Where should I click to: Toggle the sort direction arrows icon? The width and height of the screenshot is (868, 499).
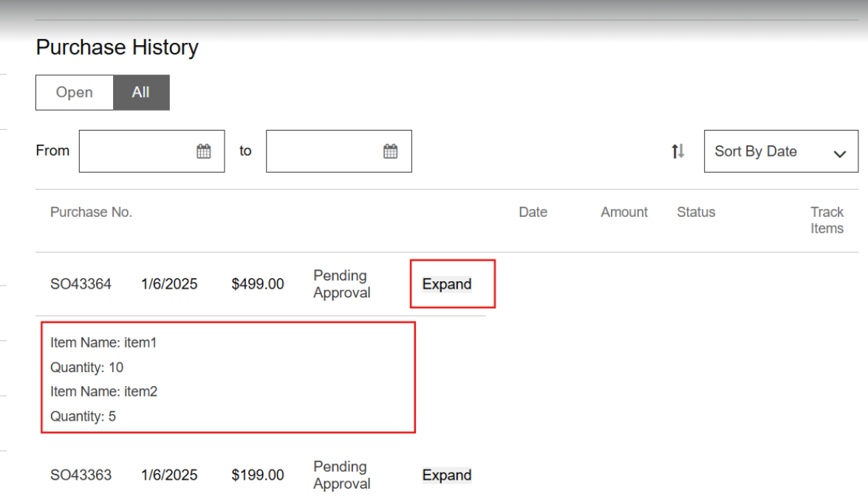coord(677,151)
